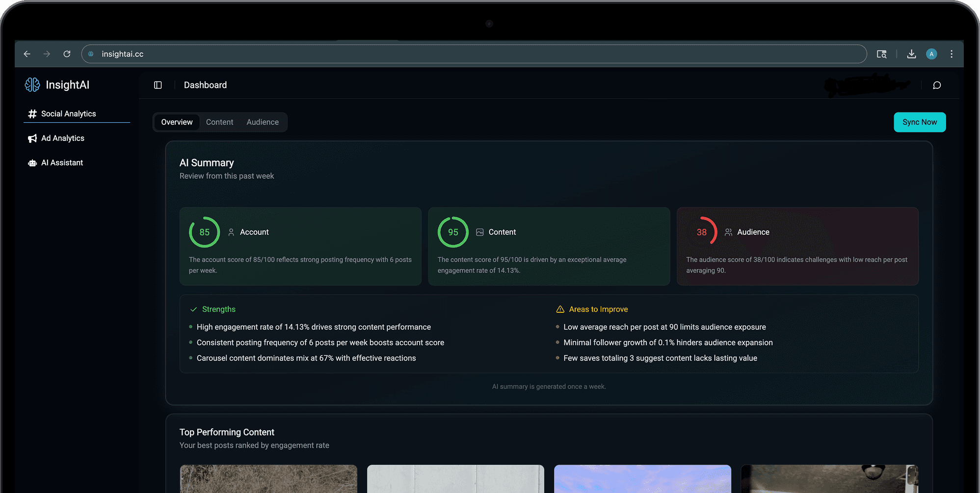Viewport: 980px width, 493px height.
Task: Click "Carousel content dominates mix at 67%" item
Action: 306,358
